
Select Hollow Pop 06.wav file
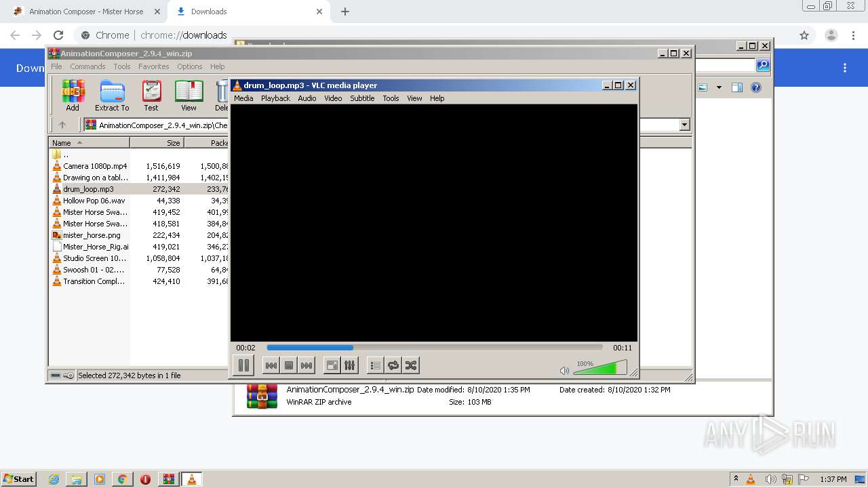click(89, 201)
